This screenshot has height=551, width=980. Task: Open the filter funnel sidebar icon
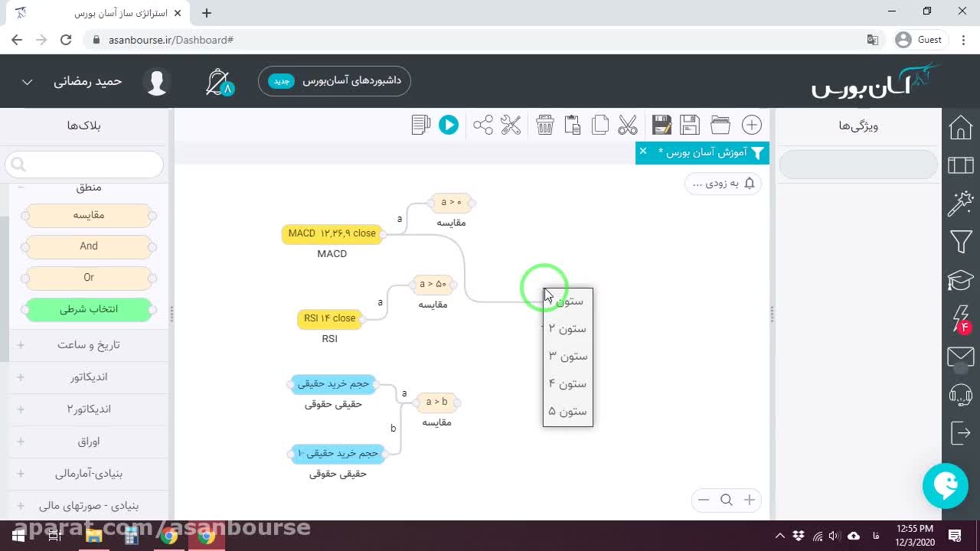point(961,243)
